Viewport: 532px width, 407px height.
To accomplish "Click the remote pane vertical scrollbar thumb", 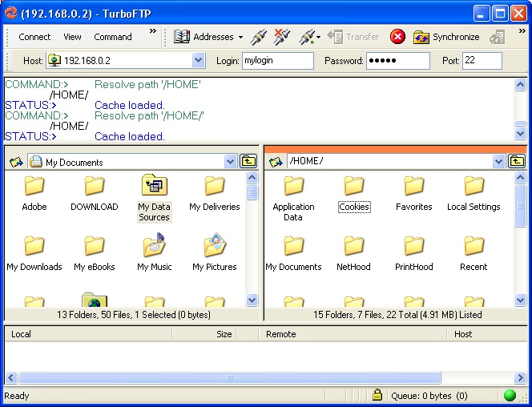I will click(x=520, y=206).
